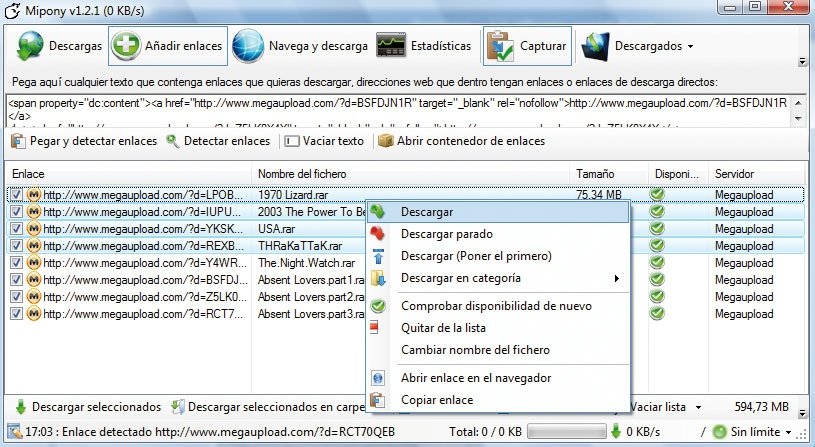Select Comprobar disponibilidad de nuevo
The height and width of the screenshot is (447, 815).
click(x=498, y=306)
